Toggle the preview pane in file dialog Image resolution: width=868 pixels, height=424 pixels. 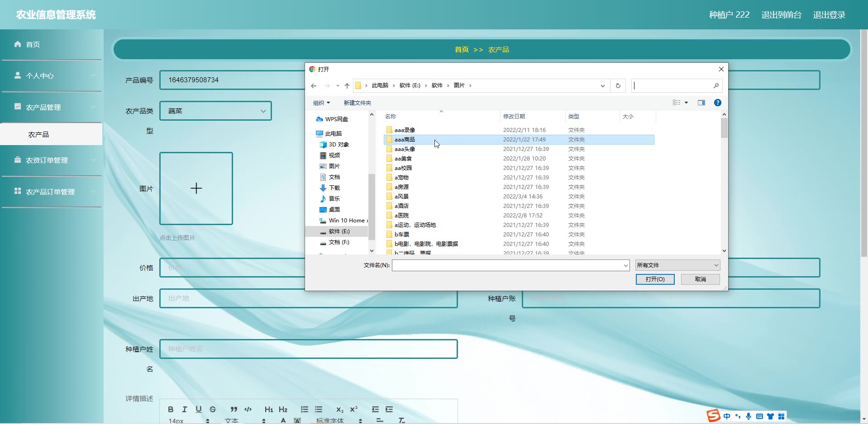pyautogui.click(x=701, y=103)
